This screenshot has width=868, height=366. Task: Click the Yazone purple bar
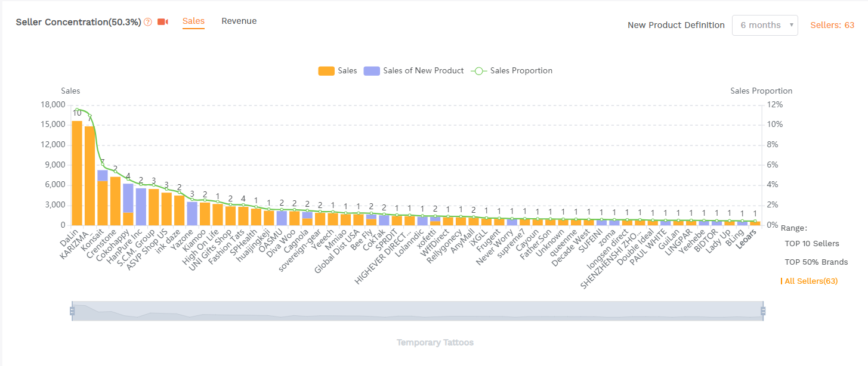192,213
